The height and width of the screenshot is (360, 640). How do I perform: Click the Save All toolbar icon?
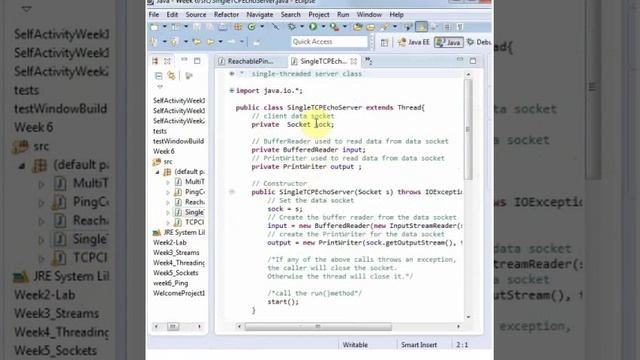209,27
